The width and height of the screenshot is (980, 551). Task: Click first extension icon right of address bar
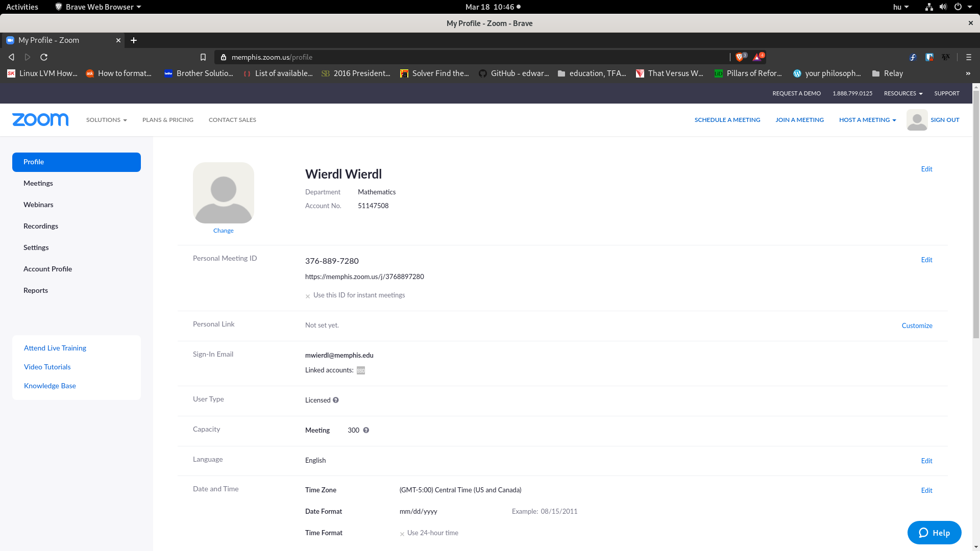[x=913, y=57]
